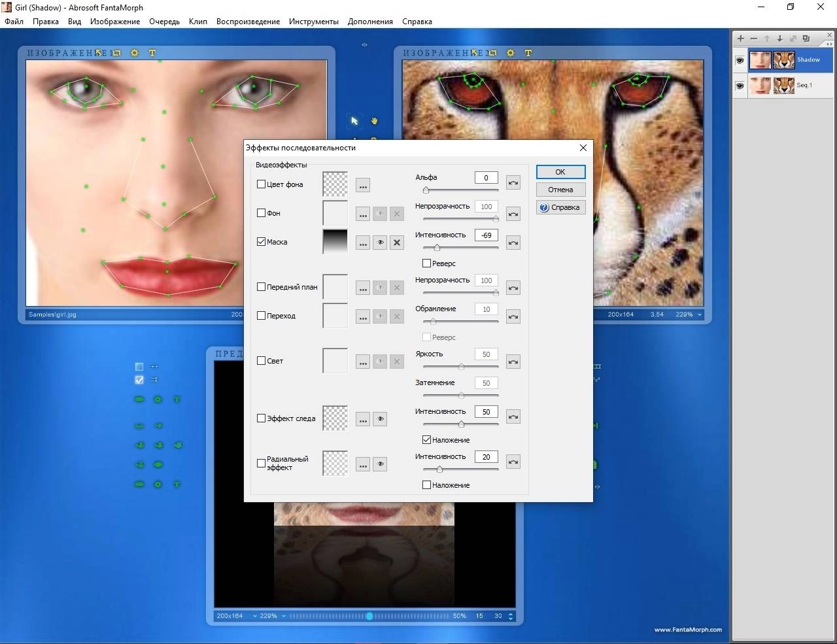Open help with the Справка button in dialog
Image resolution: width=837 pixels, height=644 pixels.
pos(560,207)
